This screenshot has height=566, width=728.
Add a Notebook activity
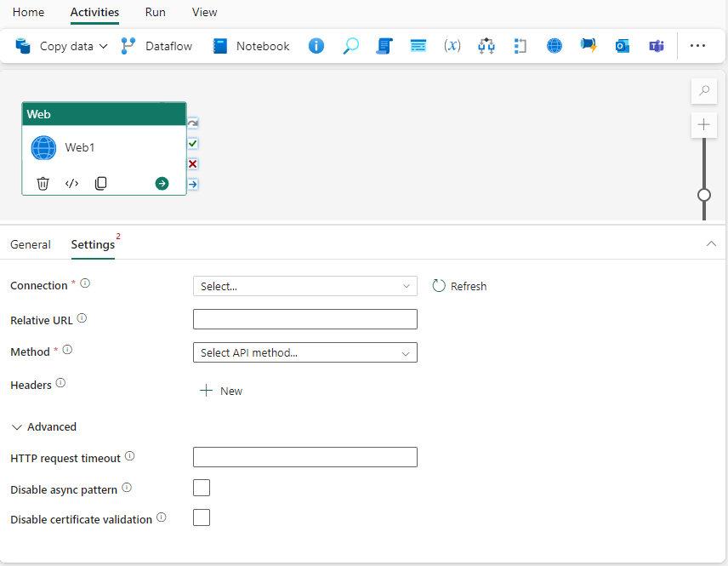click(x=251, y=46)
